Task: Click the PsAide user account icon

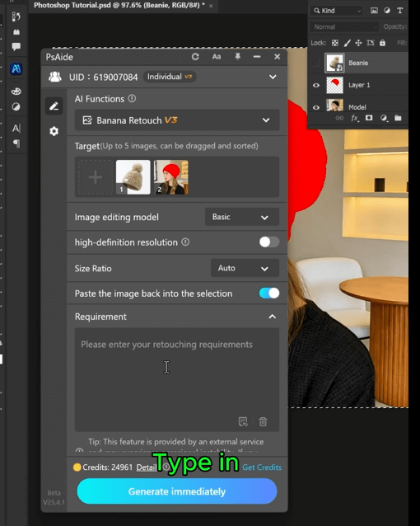Action: [55, 77]
